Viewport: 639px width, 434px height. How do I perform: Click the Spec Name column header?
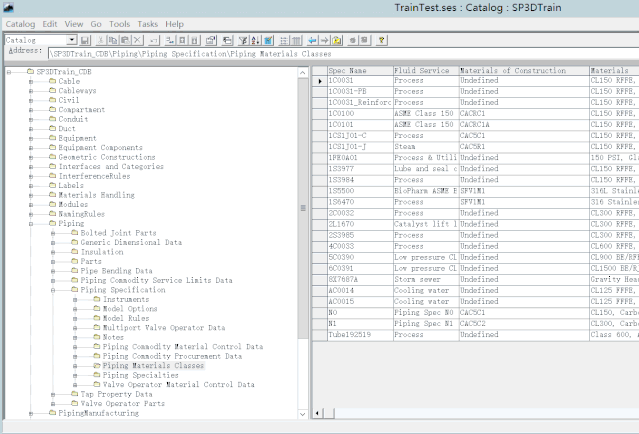(360, 70)
